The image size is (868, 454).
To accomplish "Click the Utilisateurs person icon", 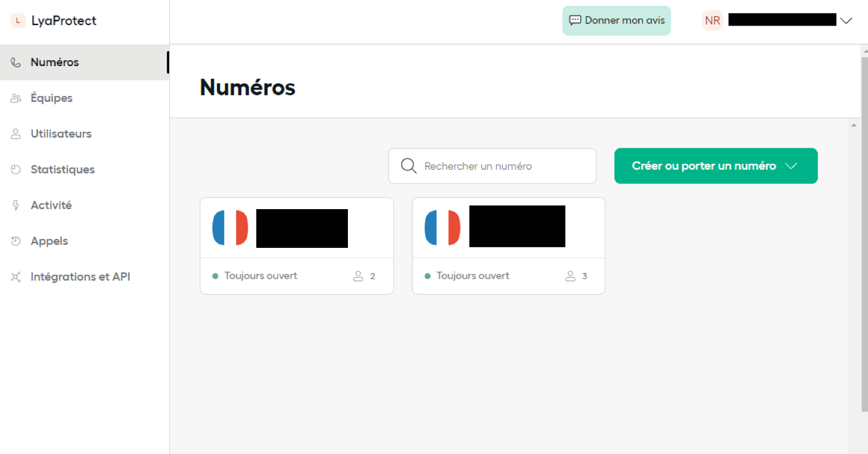I will click(16, 134).
